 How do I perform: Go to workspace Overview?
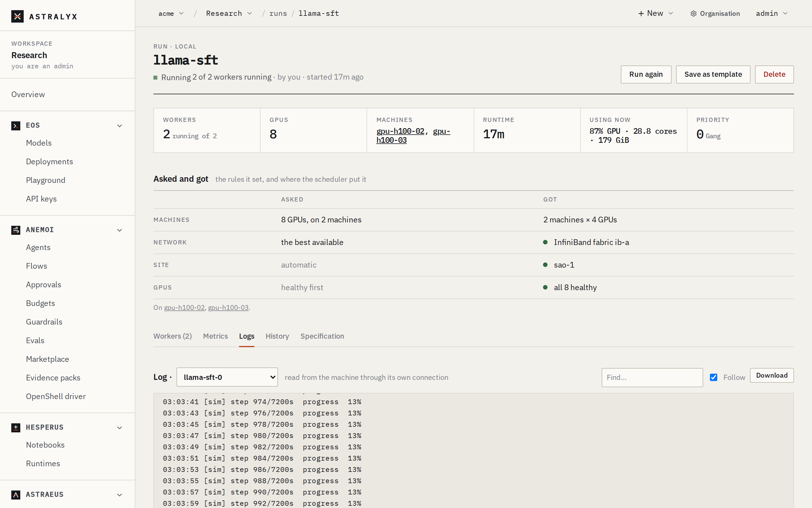(x=28, y=95)
